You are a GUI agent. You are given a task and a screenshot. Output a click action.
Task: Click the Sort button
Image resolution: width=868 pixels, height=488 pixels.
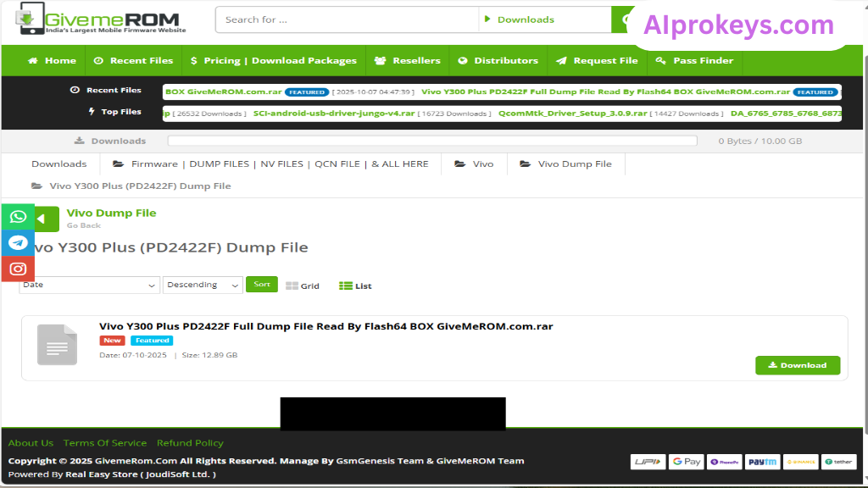[x=262, y=285]
